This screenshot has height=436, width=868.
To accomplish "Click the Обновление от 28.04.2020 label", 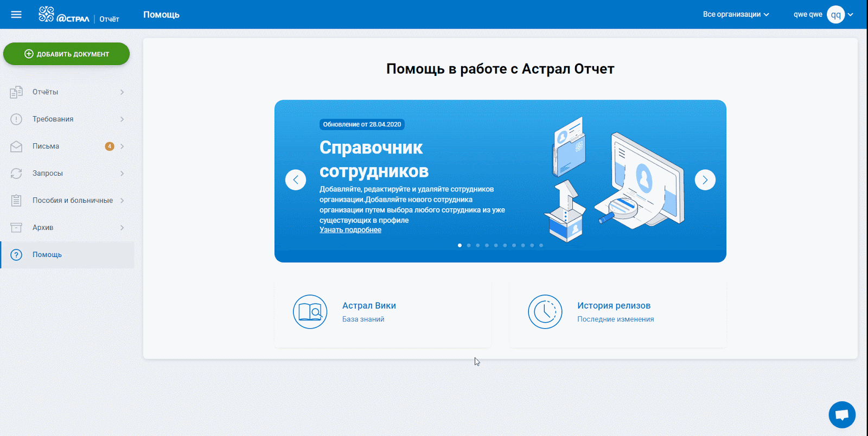I will [x=362, y=125].
